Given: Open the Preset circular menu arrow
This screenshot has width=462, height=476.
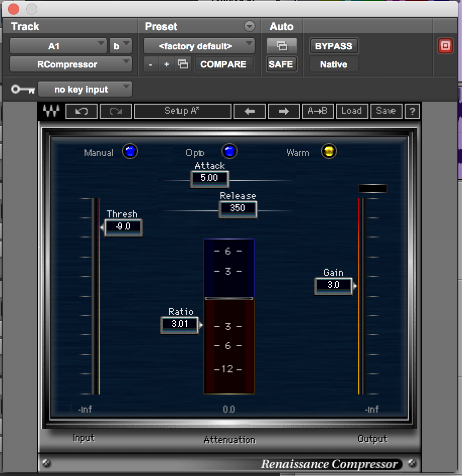Looking at the screenshot, I should coord(250,26).
